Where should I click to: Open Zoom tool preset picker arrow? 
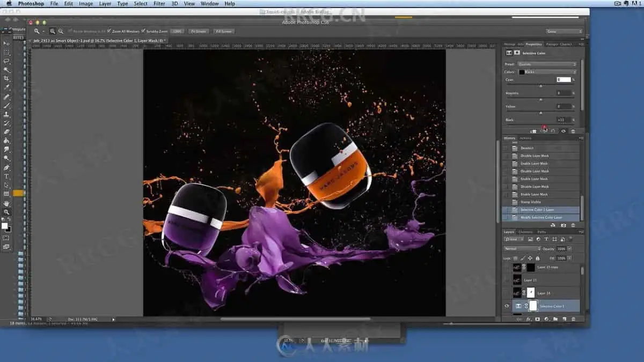pyautogui.click(x=43, y=32)
